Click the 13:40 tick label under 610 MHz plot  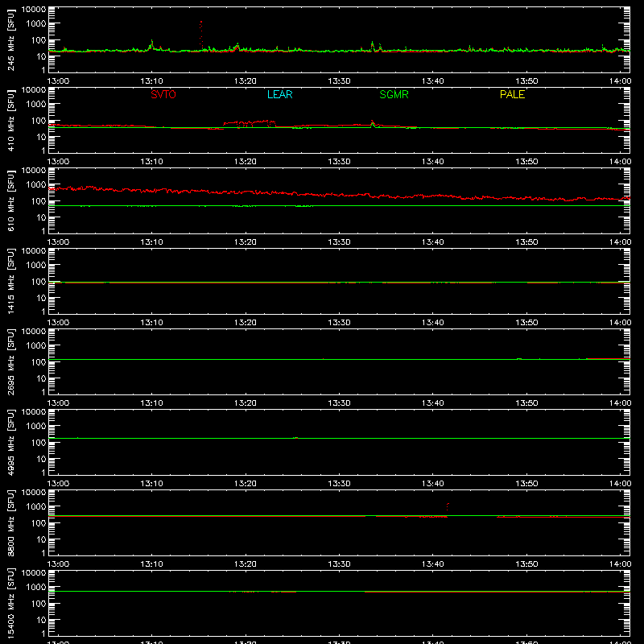point(433,242)
